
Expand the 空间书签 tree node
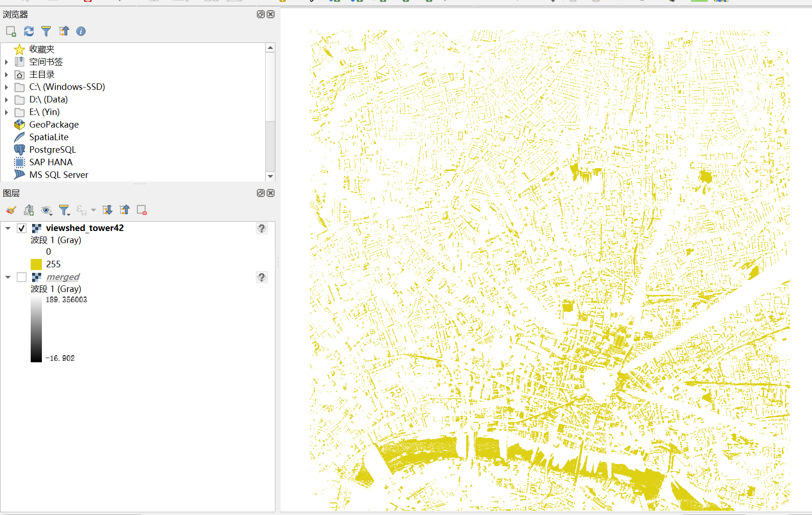(7, 62)
